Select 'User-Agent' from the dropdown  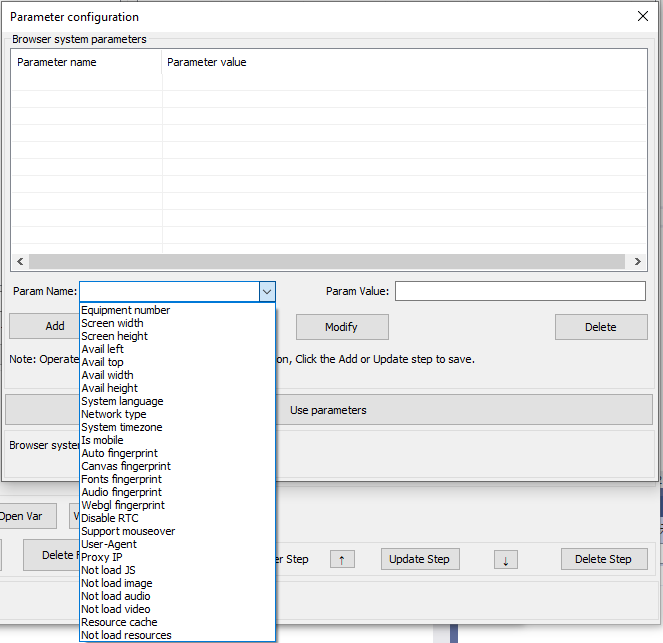[x=109, y=544]
